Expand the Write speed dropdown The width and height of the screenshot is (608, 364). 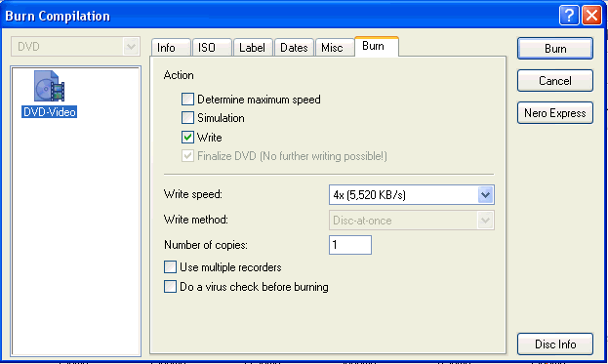(x=485, y=194)
